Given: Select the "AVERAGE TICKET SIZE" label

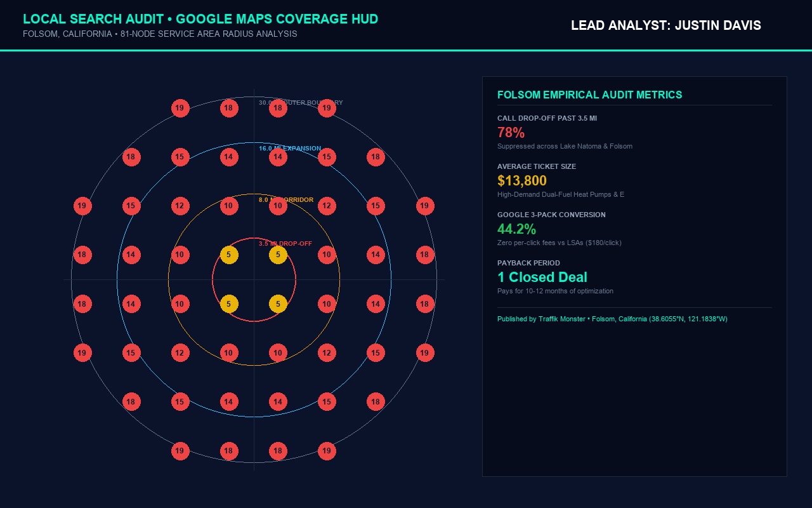Looking at the screenshot, I should click(537, 166).
